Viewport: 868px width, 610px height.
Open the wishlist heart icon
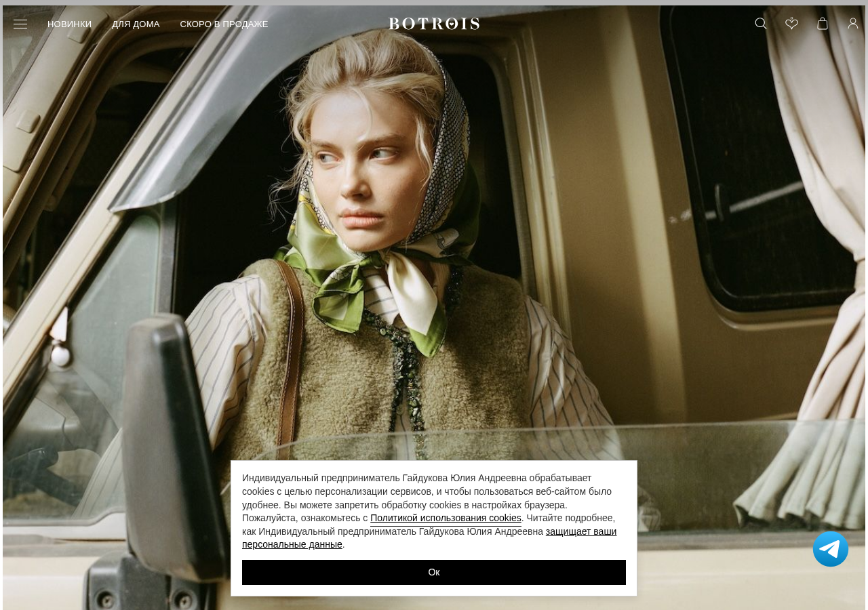point(791,24)
